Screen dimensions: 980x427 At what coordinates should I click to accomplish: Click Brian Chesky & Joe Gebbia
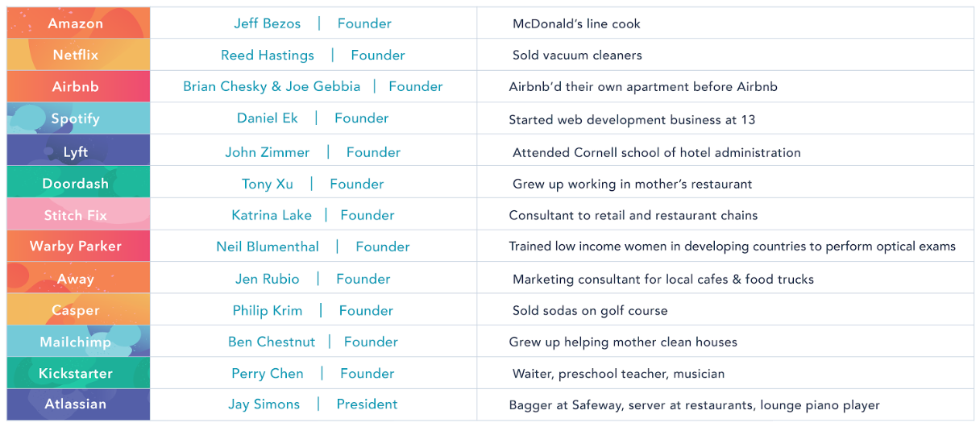click(272, 86)
